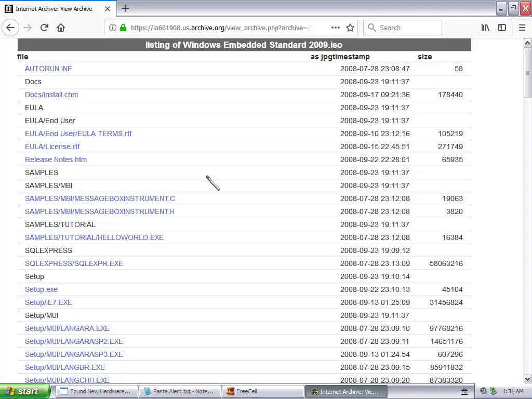Open Setup/MUI/LANGBR.EXE link
Viewport: 532px width, 399px height.
[x=65, y=367]
